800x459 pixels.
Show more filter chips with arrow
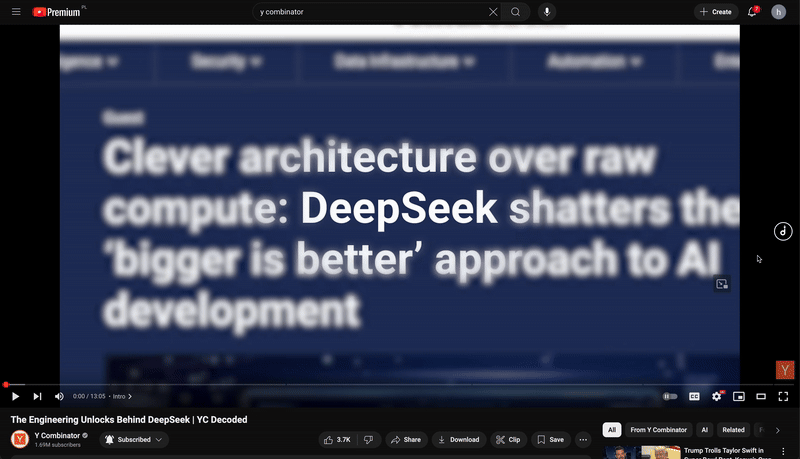(x=778, y=430)
